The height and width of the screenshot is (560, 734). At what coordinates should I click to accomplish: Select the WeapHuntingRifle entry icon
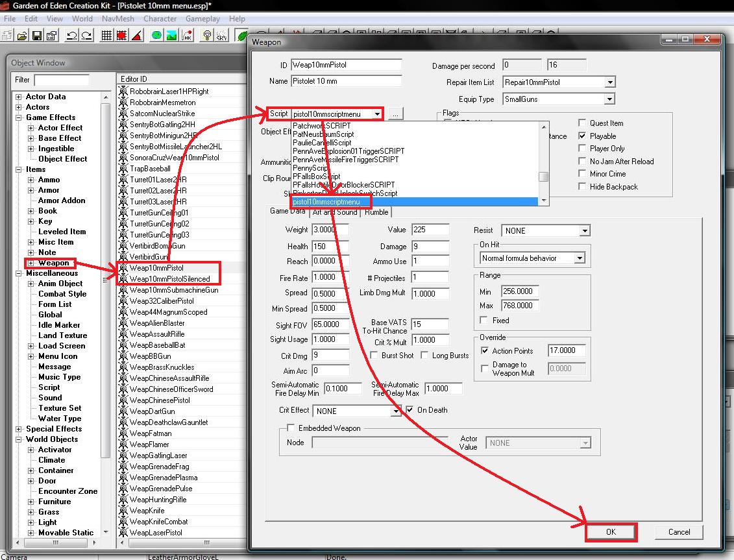[123, 499]
